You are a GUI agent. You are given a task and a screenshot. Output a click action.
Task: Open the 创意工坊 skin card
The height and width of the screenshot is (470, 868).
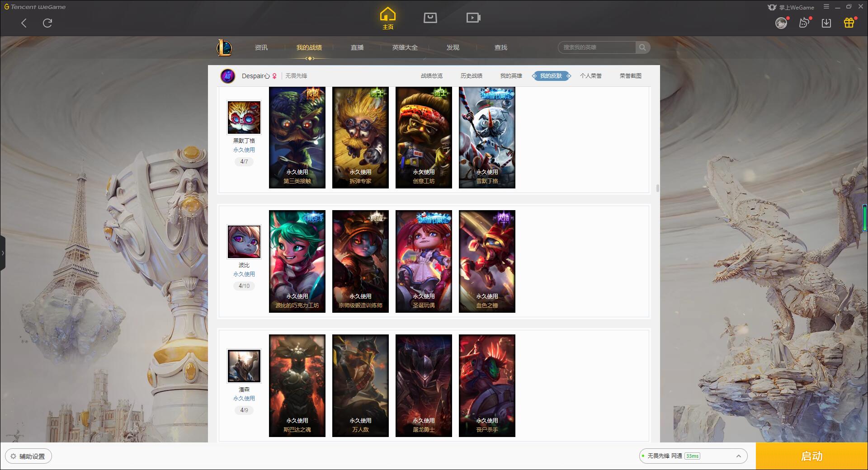tap(424, 137)
